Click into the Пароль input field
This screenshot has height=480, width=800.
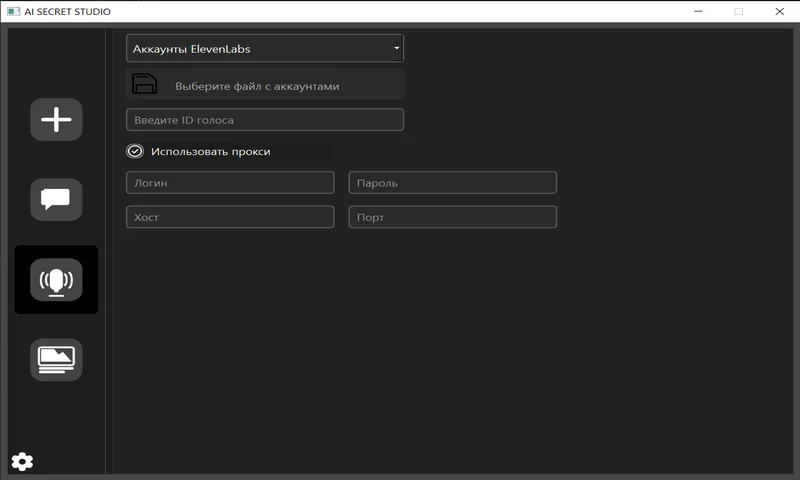(453, 183)
